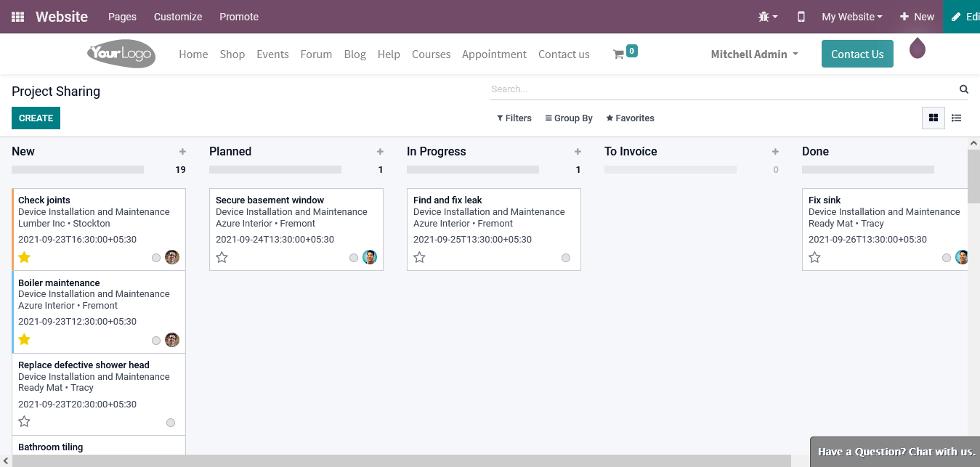This screenshot has height=467, width=980.
Task: Star the Secure basement window task
Action: pos(222,257)
